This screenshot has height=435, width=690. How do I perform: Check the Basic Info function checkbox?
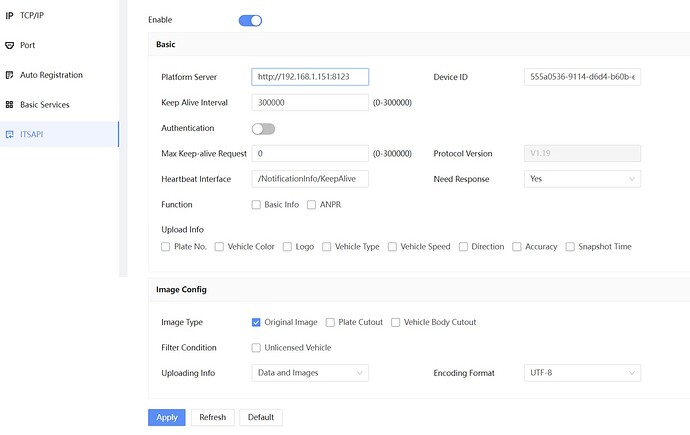256,205
